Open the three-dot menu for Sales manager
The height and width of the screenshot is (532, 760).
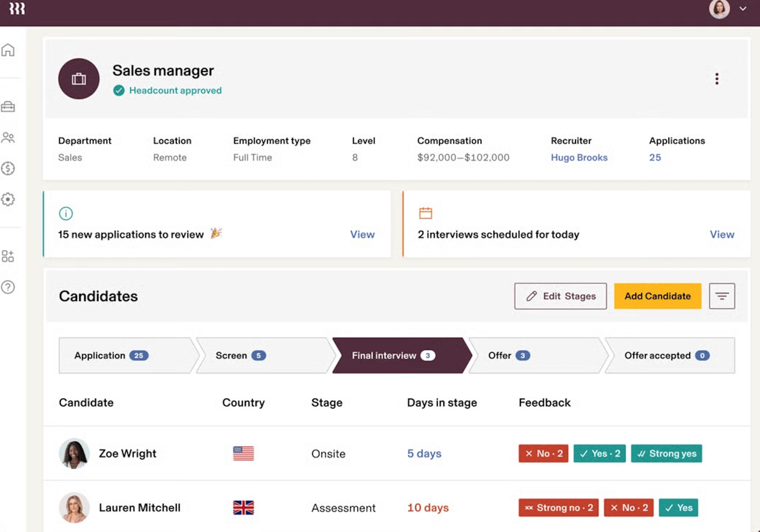click(716, 79)
